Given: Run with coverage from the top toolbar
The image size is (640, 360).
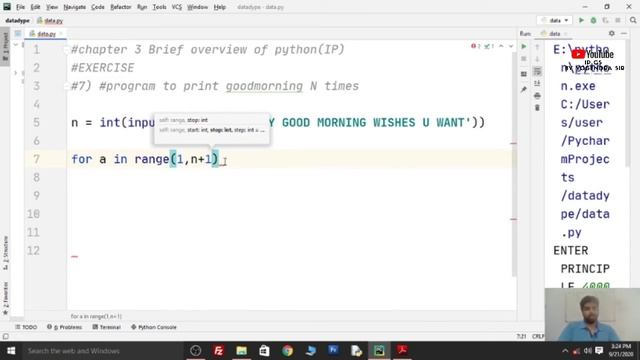Looking at the screenshot, I should click(605, 20).
